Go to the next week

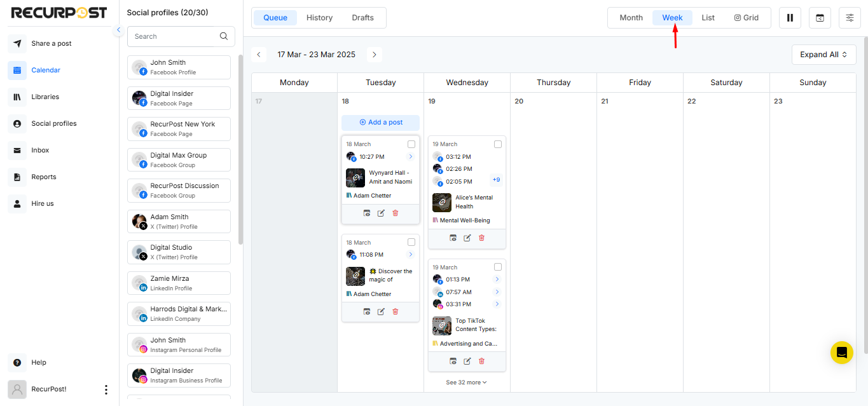pos(375,55)
